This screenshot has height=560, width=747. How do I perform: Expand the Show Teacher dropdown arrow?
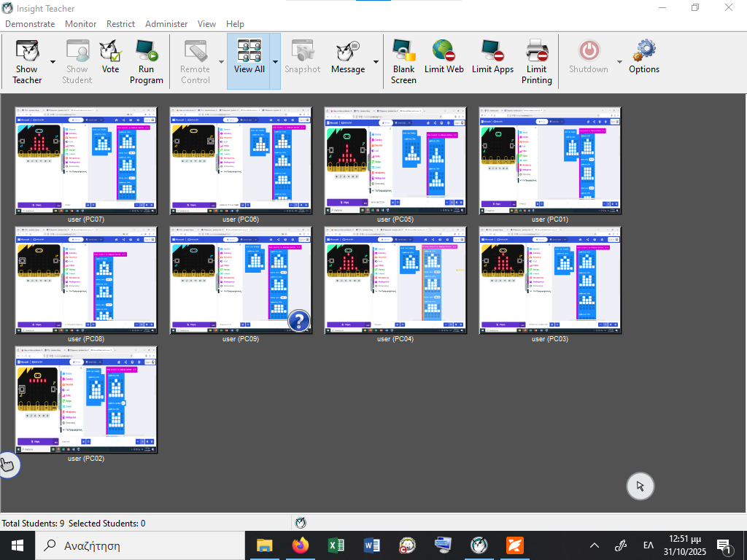(53, 62)
